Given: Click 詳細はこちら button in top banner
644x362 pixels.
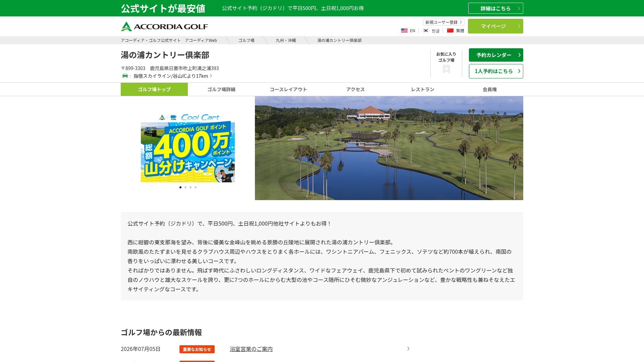Looking at the screenshot, I should pyautogui.click(x=496, y=8).
